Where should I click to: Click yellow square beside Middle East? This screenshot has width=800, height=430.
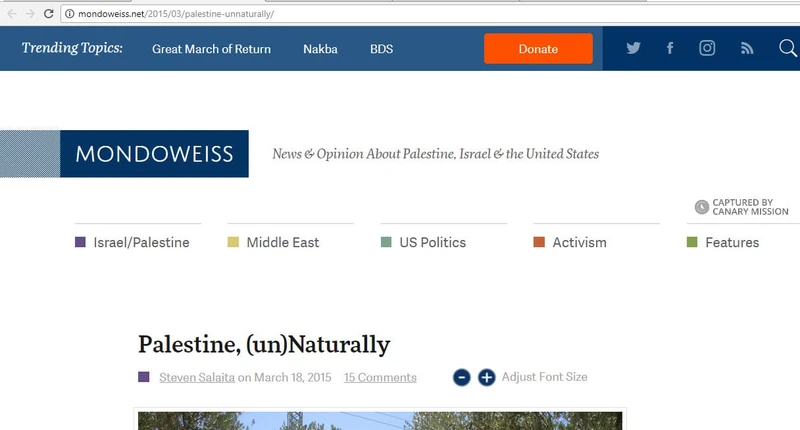tap(233, 242)
